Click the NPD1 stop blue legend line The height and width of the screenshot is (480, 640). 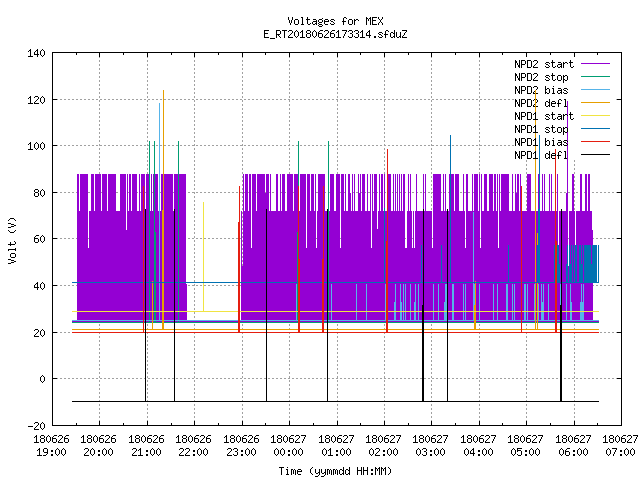click(x=595, y=129)
